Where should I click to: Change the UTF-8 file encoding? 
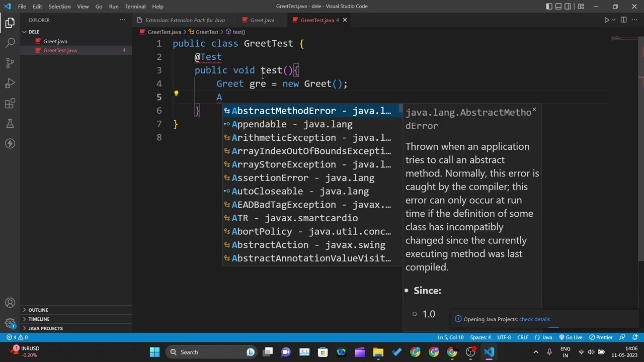pyautogui.click(x=504, y=337)
